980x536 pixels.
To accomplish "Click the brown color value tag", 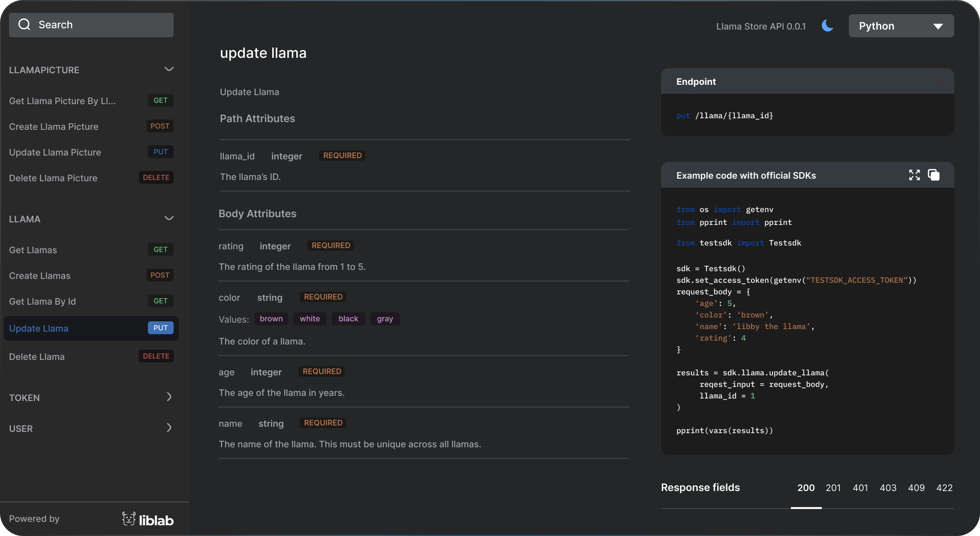I will click(x=271, y=318).
